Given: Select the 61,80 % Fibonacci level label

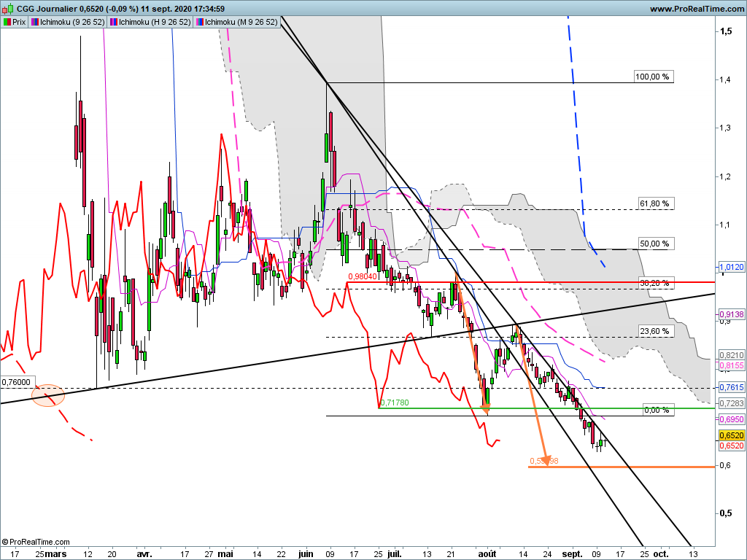Looking at the screenshot, I should pos(653,203).
